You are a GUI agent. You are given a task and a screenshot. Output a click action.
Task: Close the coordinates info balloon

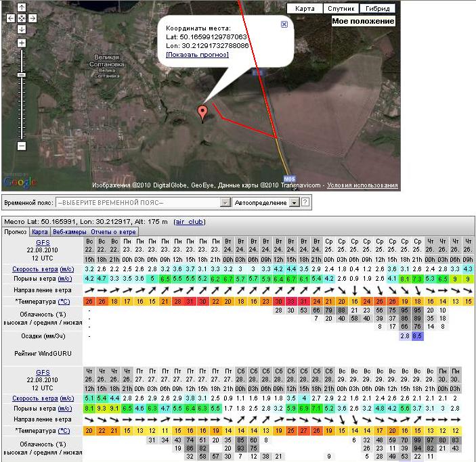284,24
